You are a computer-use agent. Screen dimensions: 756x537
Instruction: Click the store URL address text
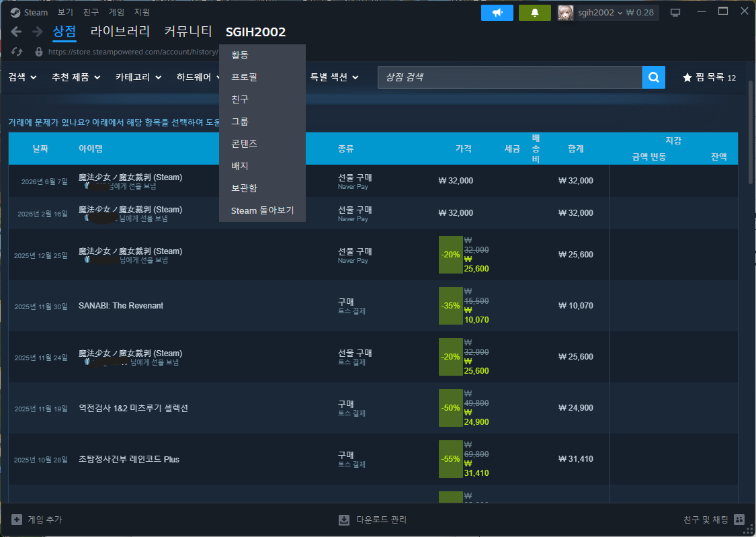tap(133, 52)
